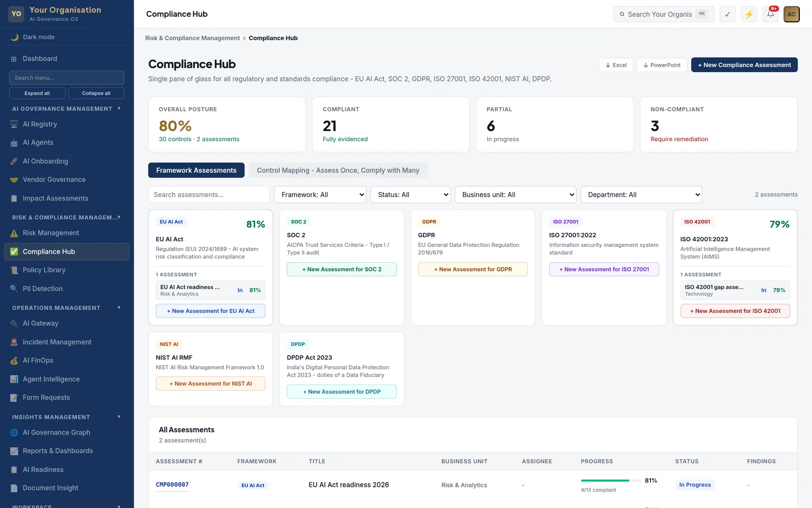The height and width of the screenshot is (508, 812).
Task: Click the Form Requests memo icon
Action: tap(14, 398)
